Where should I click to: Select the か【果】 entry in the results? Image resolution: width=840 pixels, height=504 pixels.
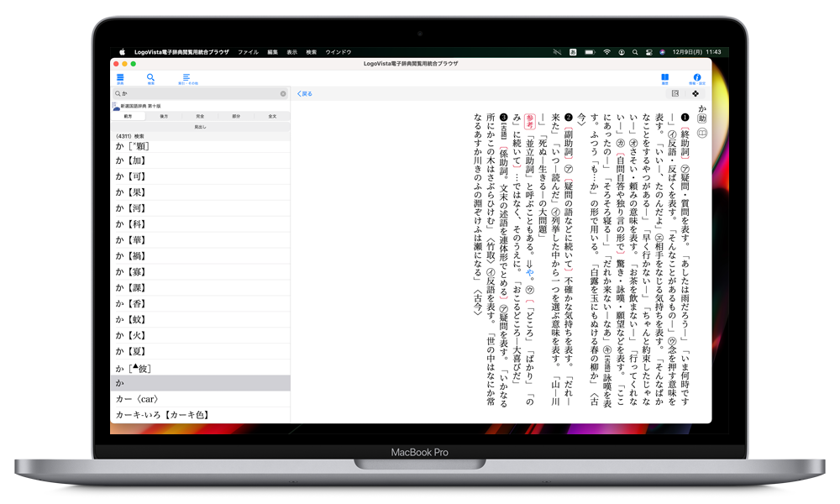point(201,192)
